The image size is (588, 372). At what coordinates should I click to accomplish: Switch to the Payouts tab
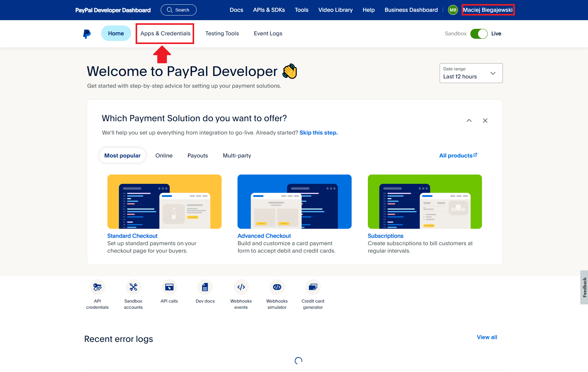[x=198, y=156]
